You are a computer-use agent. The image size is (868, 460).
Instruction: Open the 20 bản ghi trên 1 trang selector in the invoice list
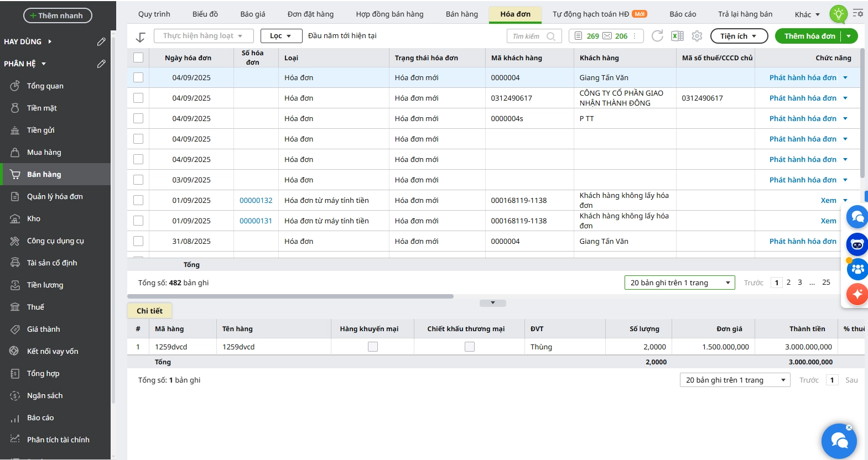point(679,283)
